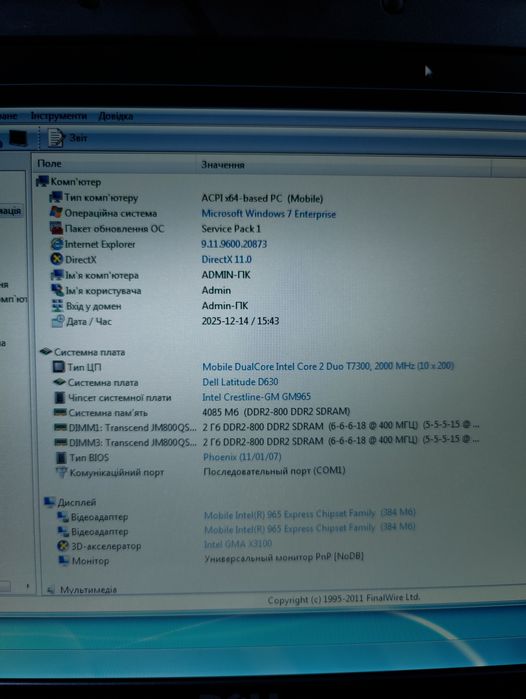This screenshot has height=699, width=526.
Task: Click the Ім'я користувача icon
Action: [x=58, y=290]
